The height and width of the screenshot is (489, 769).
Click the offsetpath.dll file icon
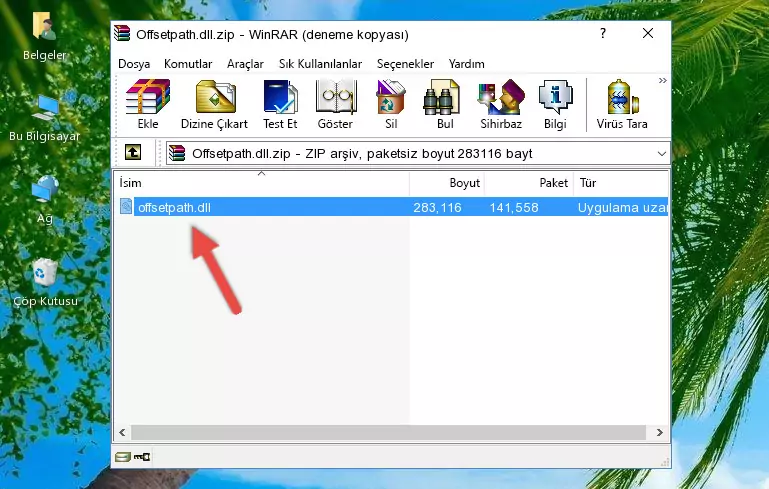126,206
